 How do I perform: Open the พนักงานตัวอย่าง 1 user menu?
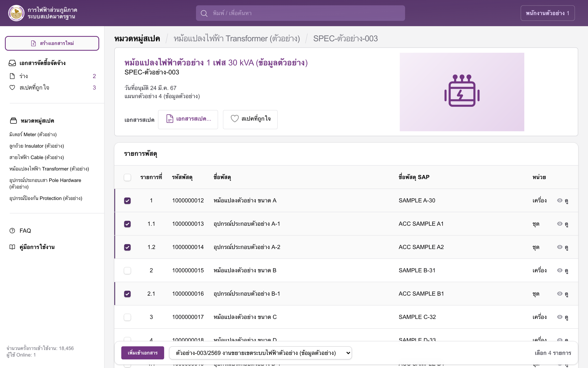click(547, 13)
